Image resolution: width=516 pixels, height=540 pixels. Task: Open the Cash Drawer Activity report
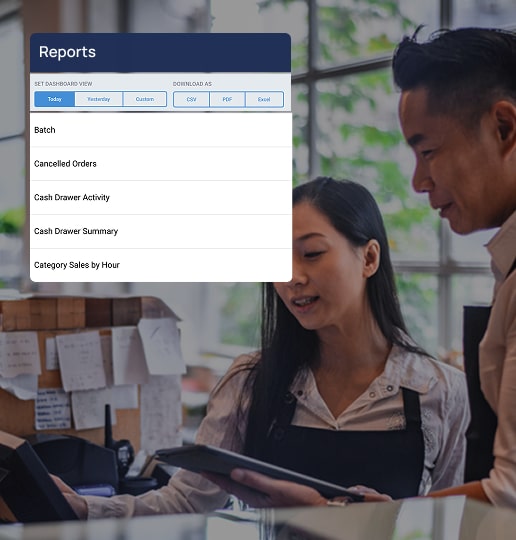(x=161, y=198)
